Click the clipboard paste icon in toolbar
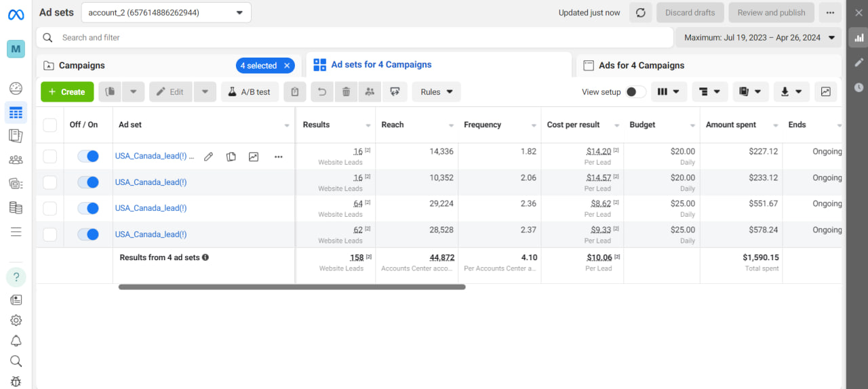 294,91
